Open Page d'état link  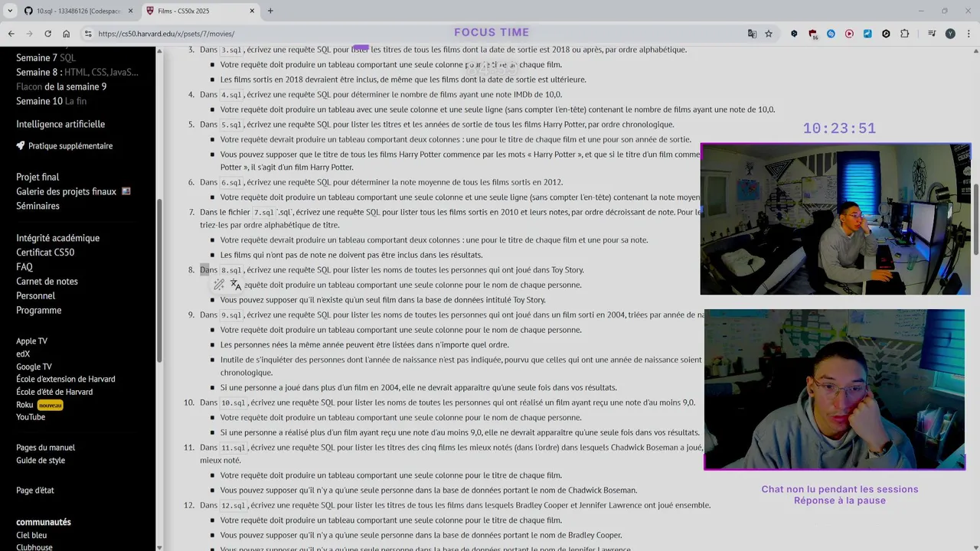[x=35, y=491]
